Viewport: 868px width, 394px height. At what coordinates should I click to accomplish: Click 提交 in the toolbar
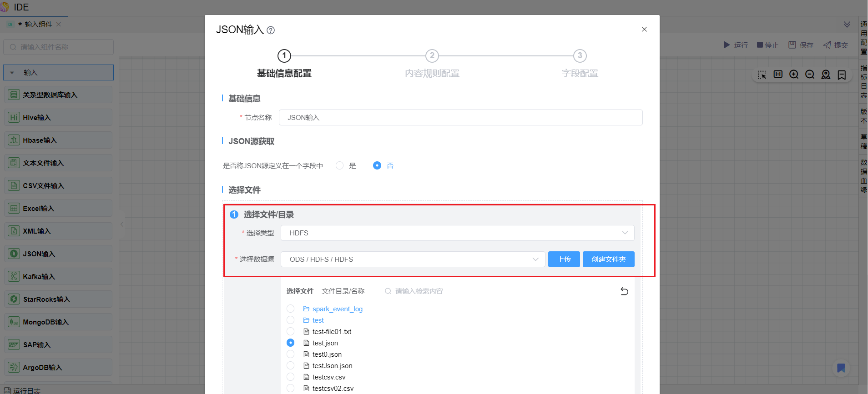836,45
